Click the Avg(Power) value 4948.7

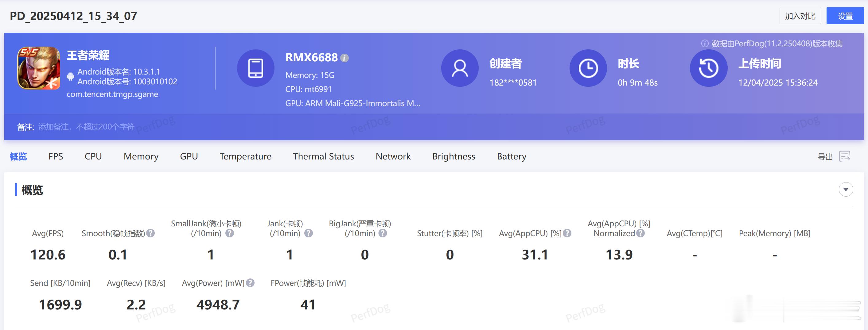pos(218,305)
